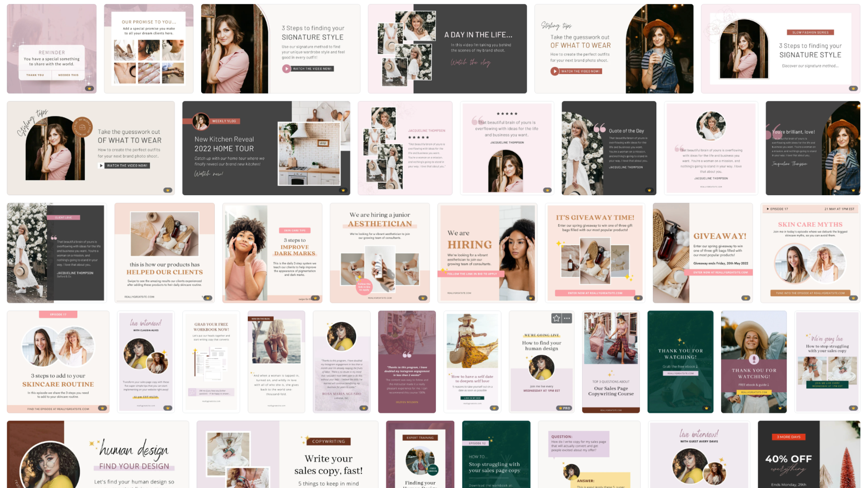Click the PRO badge on We're Going Live template
The height and width of the screenshot is (488, 868).
point(564,408)
